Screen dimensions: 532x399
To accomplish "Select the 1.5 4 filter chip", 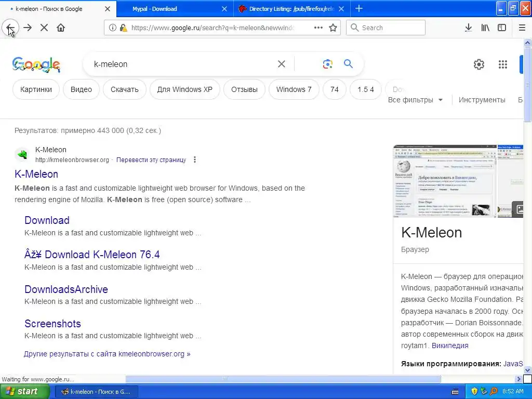I will [x=365, y=89].
